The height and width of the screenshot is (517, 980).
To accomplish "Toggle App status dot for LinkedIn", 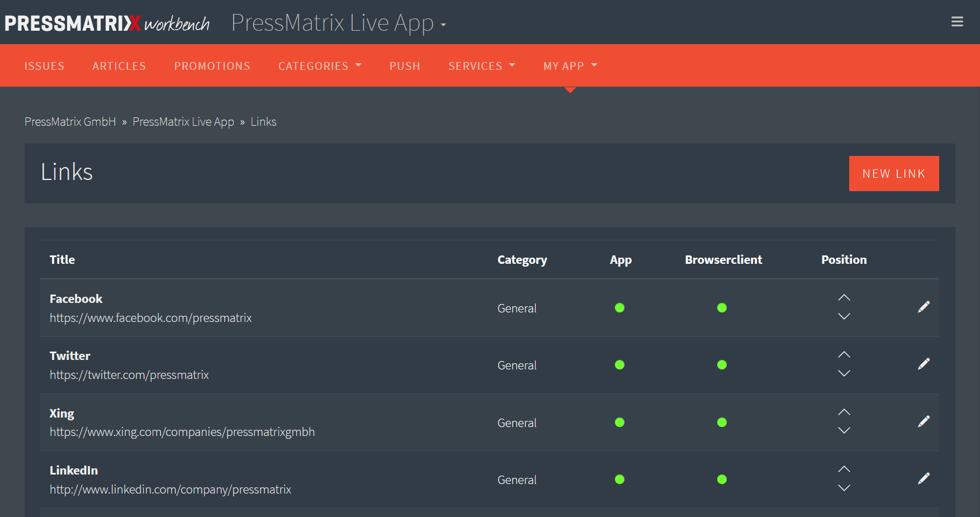I will click(x=619, y=480).
